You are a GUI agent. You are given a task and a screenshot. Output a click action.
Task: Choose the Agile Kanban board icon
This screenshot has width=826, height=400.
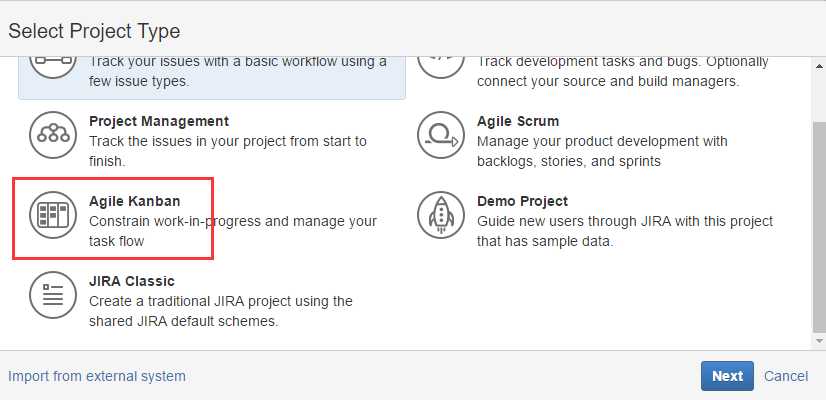pyautogui.click(x=53, y=215)
